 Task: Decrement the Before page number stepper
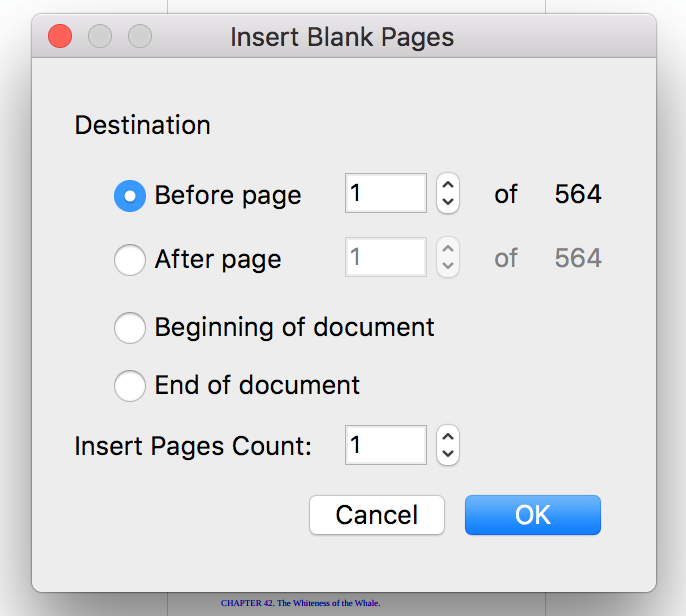click(448, 202)
